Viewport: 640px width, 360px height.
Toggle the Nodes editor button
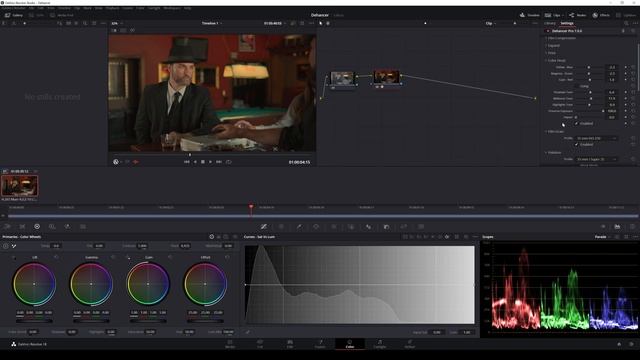[578, 15]
